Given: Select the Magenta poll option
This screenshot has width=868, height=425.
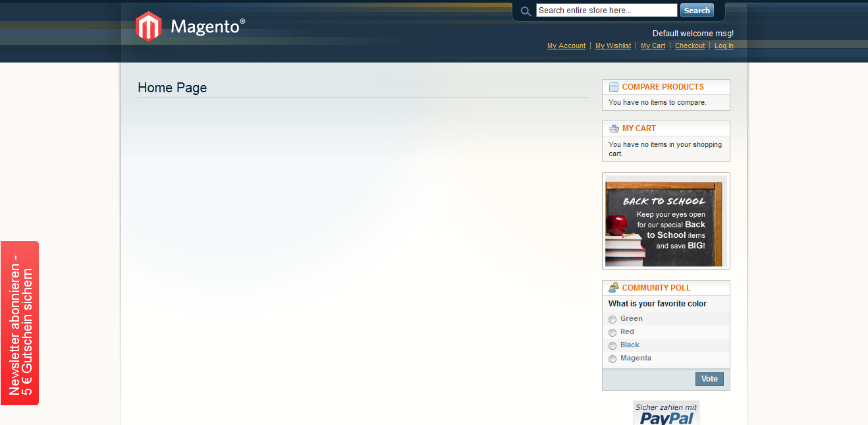Looking at the screenshot, I should pos(612,359).
